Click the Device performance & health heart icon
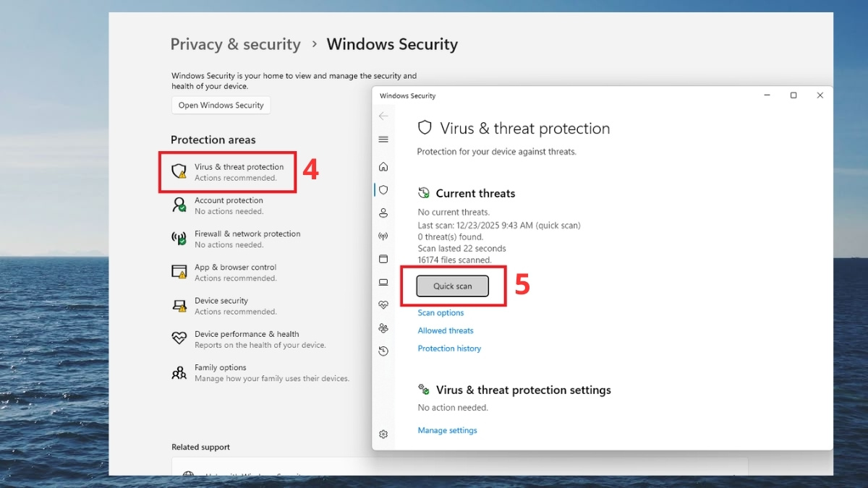868x488 pixels. click(383, 305)
